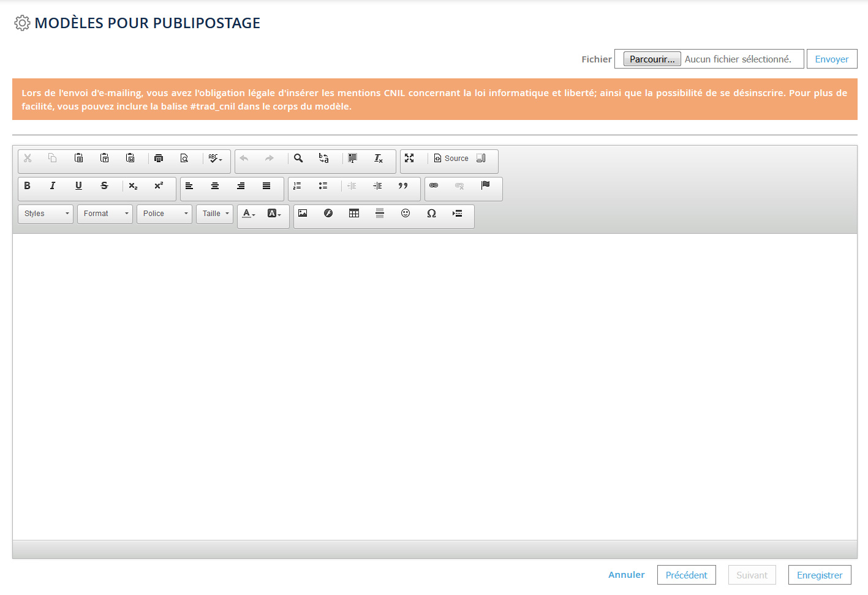
Task: Open the Styles dropdown
Action: coord(46,214)
